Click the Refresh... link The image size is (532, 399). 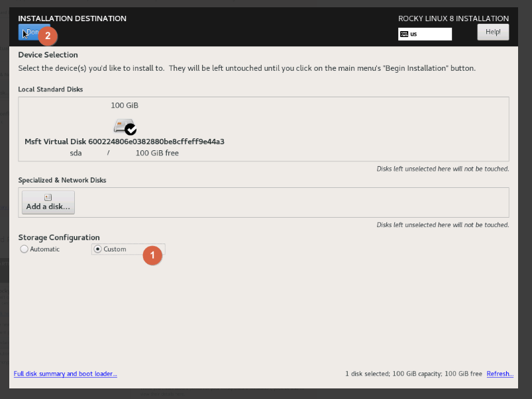(500, 374)
